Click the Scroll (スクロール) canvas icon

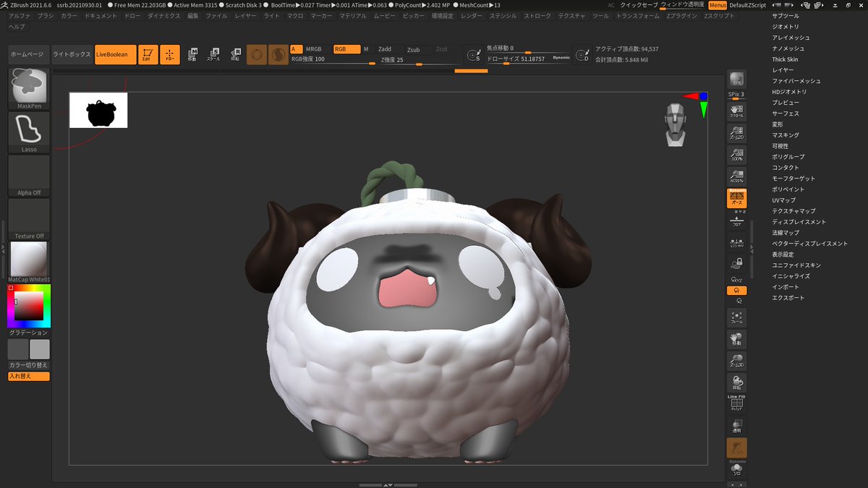[x=737, y=111]
